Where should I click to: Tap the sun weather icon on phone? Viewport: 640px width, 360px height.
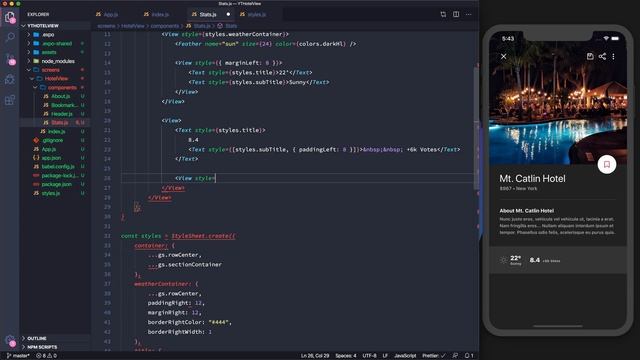tap(504, 260)
